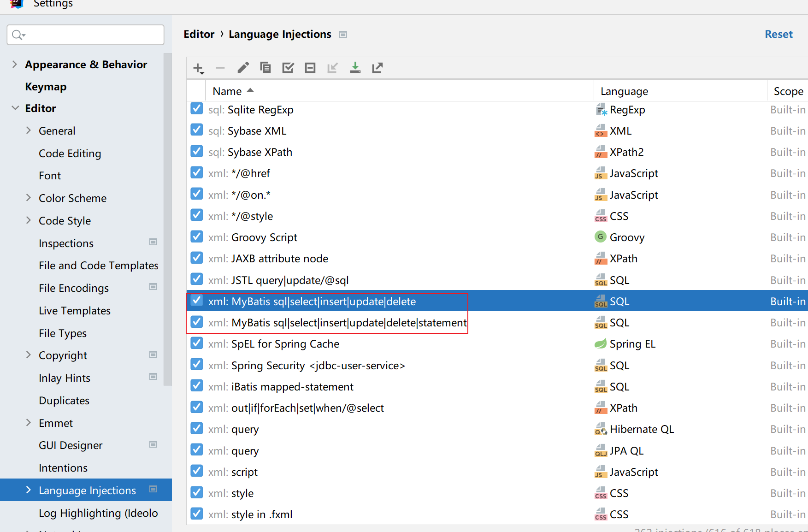This screenshot has height=532, width=808.
Task: Click the Hibernate QL language icon
Action: tap(601, 429)
